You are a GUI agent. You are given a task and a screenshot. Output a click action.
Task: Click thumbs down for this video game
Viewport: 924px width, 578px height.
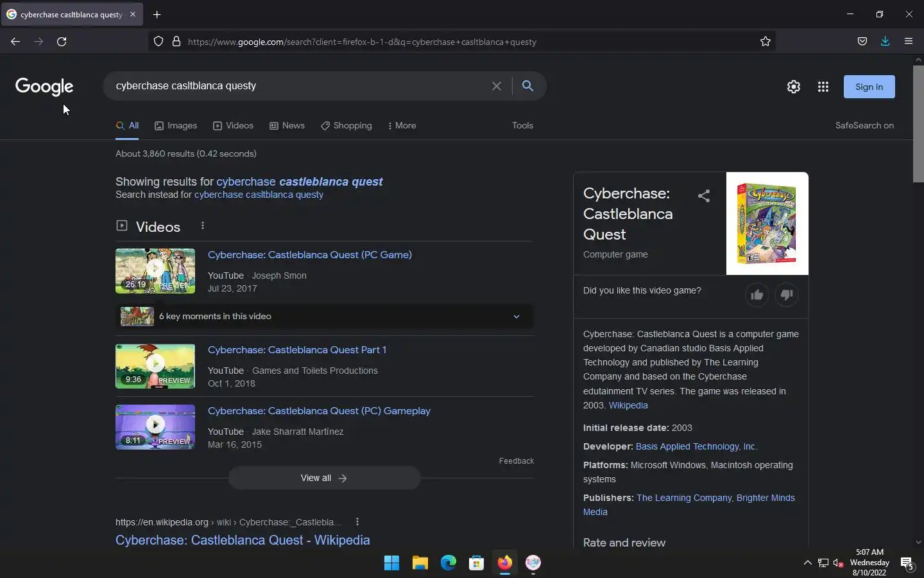pos(787,295)
